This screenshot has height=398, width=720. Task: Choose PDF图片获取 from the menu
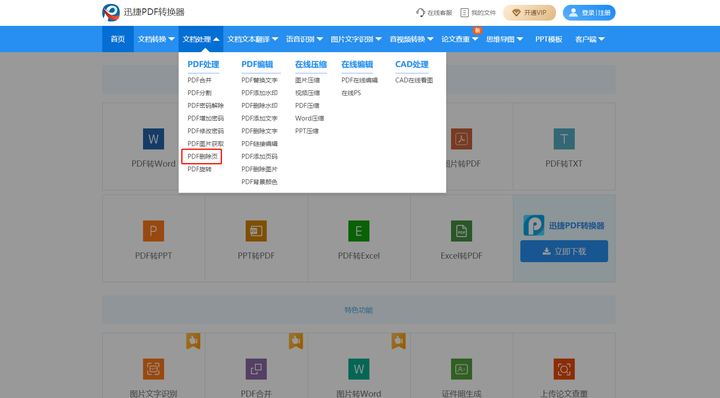pyautogui.click(x=205, y=144)
